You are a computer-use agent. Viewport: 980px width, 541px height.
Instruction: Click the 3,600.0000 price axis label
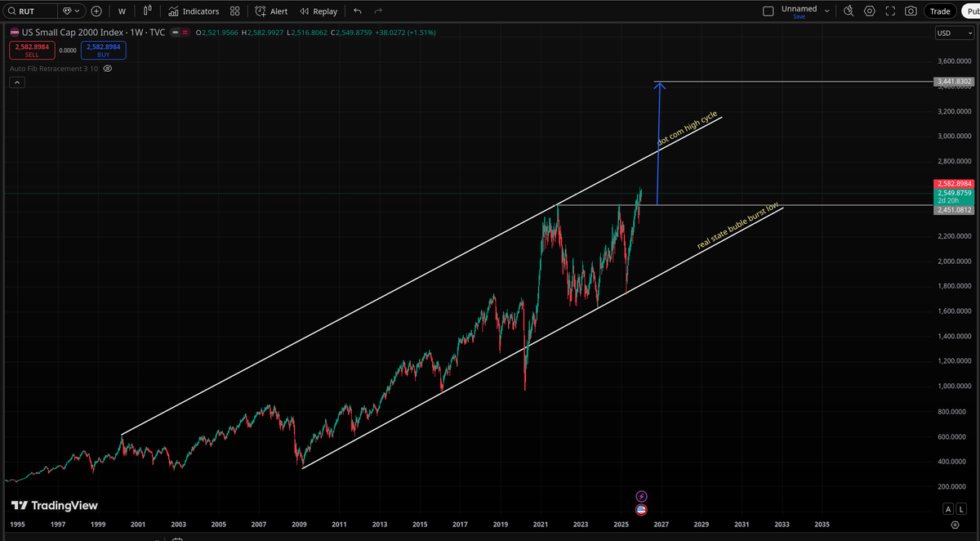point(954,61)
